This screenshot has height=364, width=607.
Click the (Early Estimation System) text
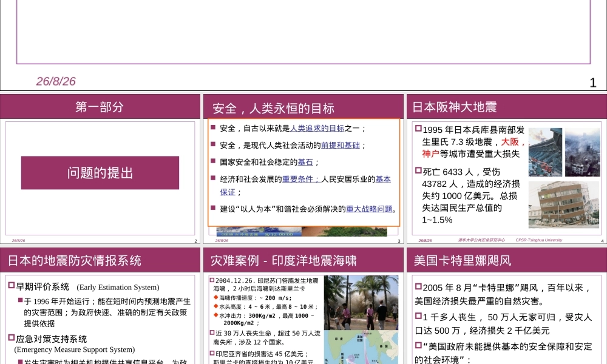tap(118, 287)
